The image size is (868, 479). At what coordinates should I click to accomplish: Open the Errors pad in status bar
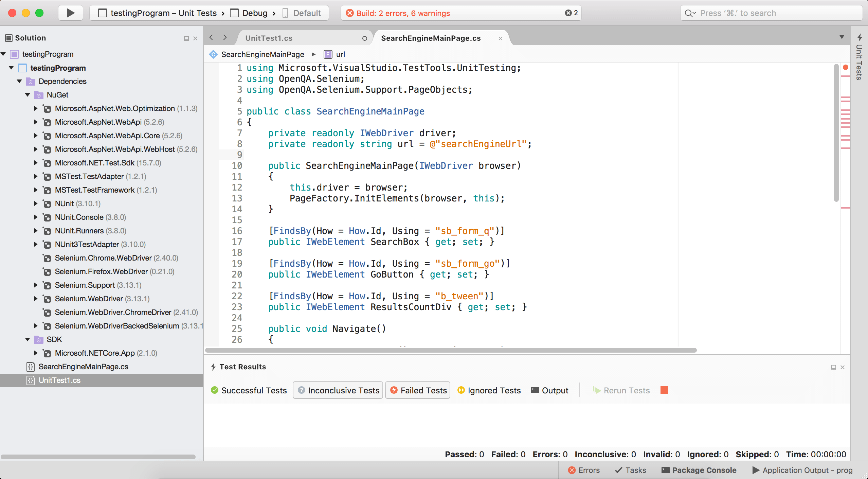[584, 470]
